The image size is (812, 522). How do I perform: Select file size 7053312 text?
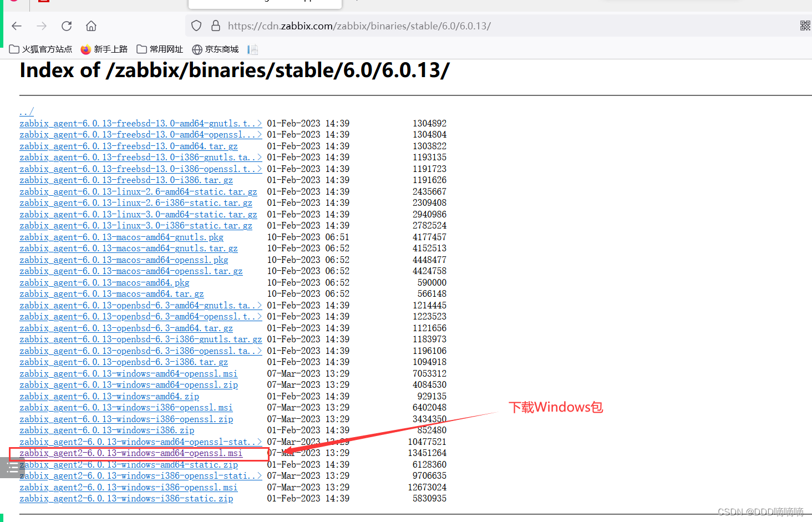point(429,373)
